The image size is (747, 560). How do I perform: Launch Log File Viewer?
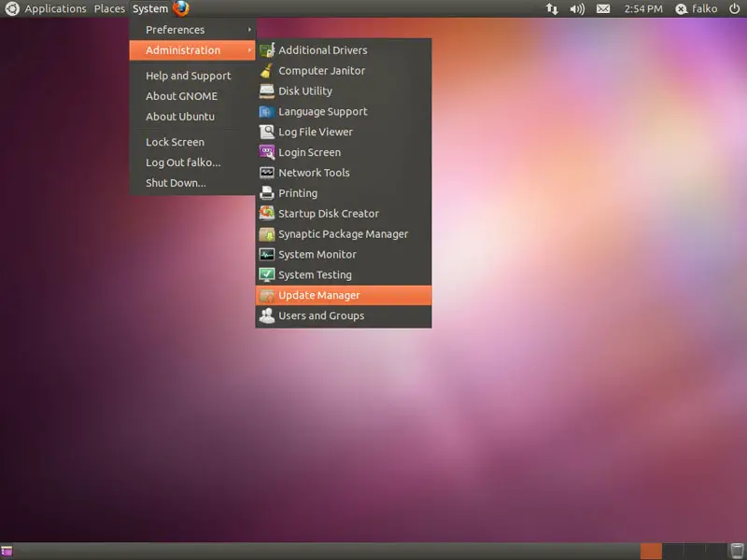click(x=344, y=132)
